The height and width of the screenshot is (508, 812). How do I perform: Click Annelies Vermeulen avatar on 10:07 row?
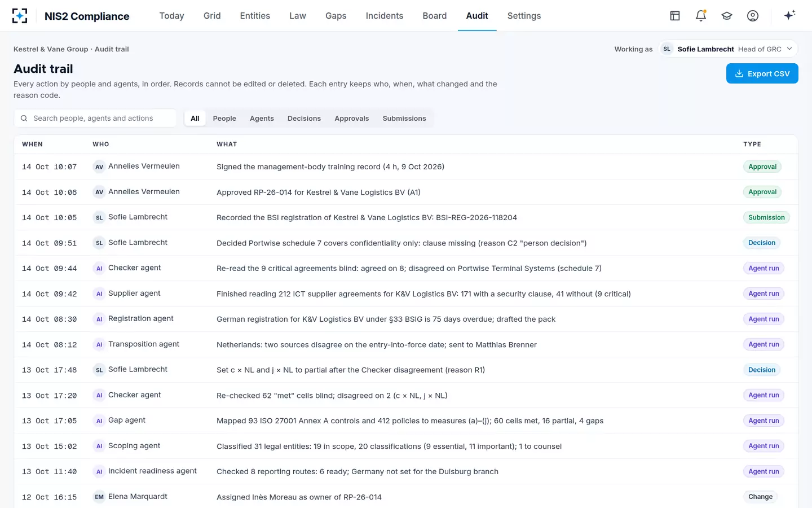click(99, 167)
